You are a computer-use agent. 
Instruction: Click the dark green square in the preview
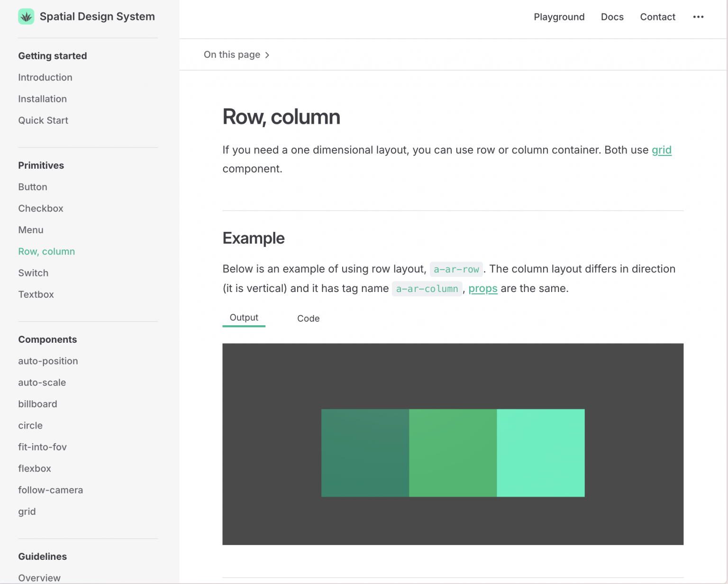point(365,453)
